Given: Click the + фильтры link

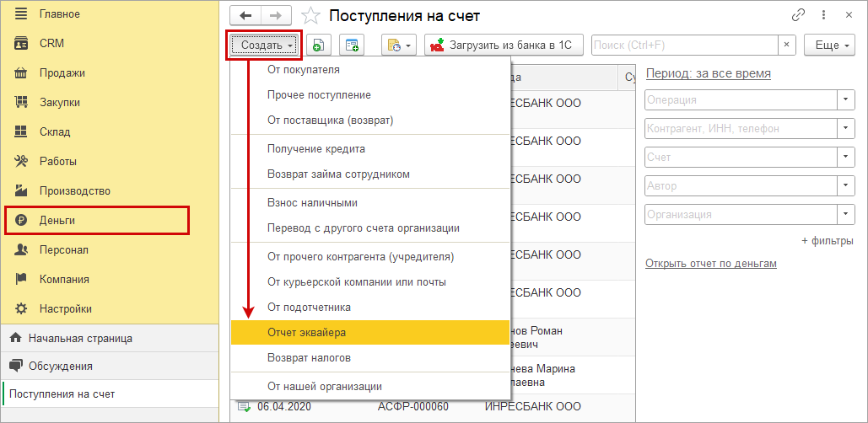Looking at the screenshot, I should (827, 241).
